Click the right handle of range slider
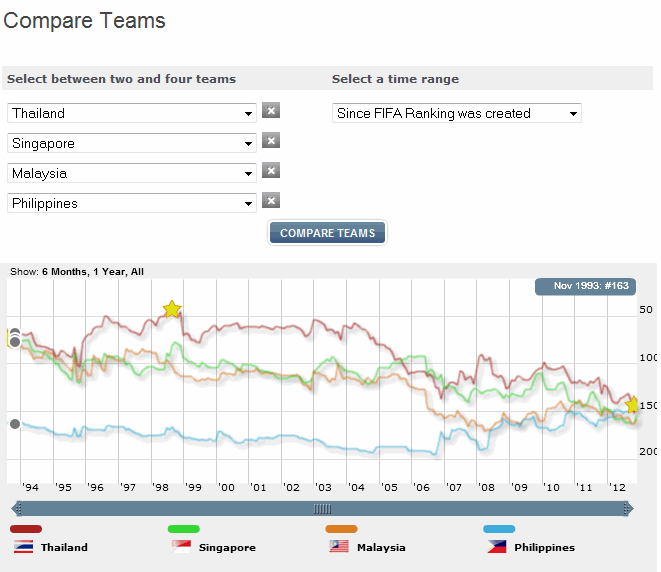 (x=628, y=509)
